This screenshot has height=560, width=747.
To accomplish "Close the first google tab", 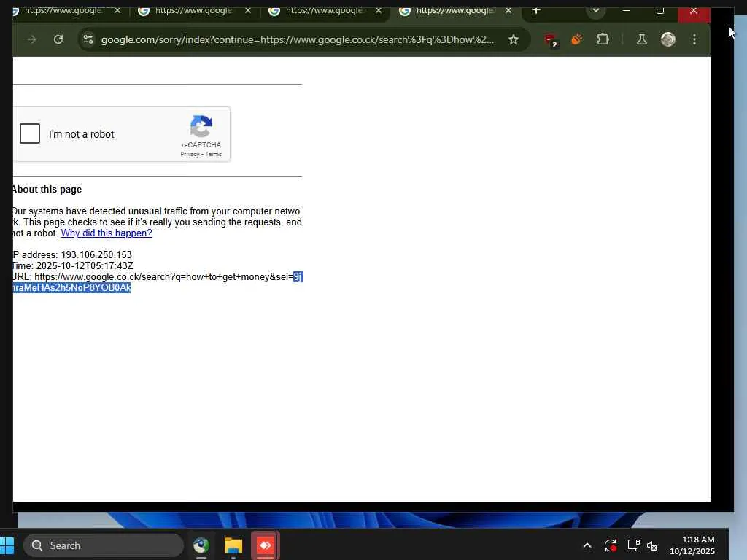I will click(x=117, y=10).
